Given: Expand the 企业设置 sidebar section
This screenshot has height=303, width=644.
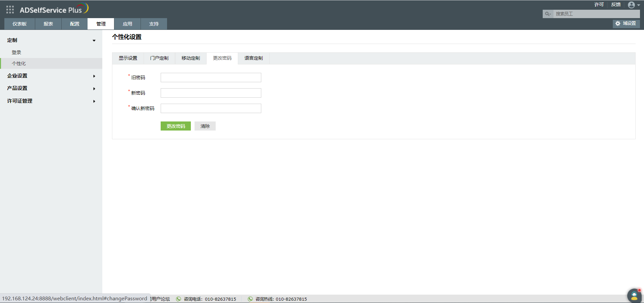Looking at the screenshot, I should tap(51, 76).
